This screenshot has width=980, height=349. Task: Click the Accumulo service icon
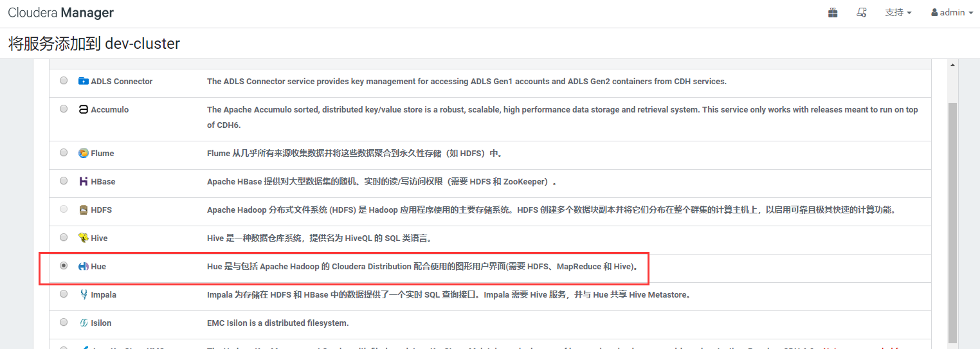point(84,109)
